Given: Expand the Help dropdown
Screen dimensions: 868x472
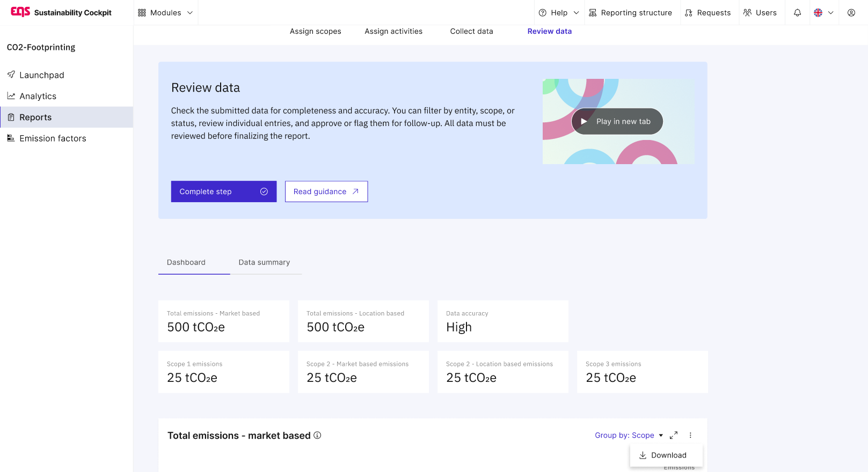Looking at the screenshot, I should tap(559, 13).
